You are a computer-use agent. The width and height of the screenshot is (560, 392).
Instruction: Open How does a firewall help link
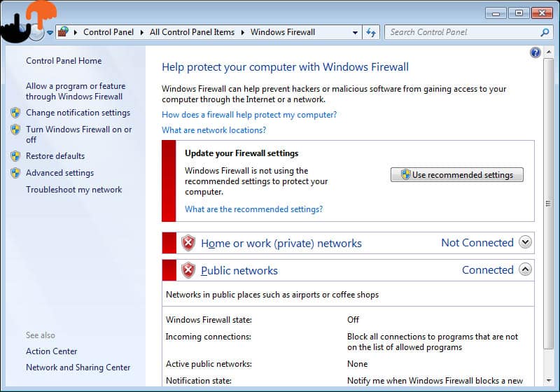pos(249,115)
